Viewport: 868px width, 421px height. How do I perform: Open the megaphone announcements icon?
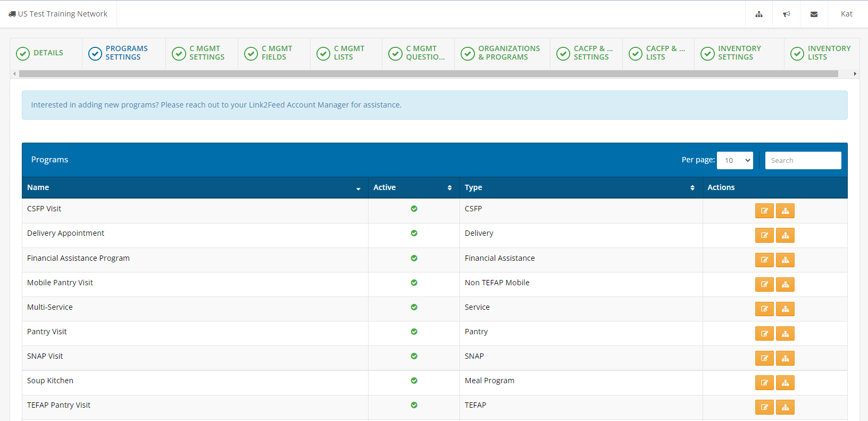click(x=786, y=14)
